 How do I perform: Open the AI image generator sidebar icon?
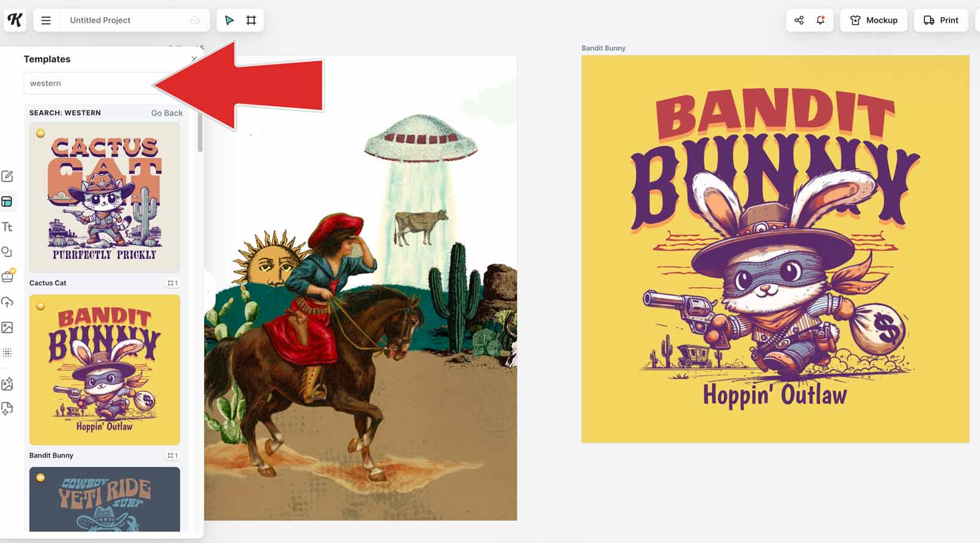(x=7, y=384)
